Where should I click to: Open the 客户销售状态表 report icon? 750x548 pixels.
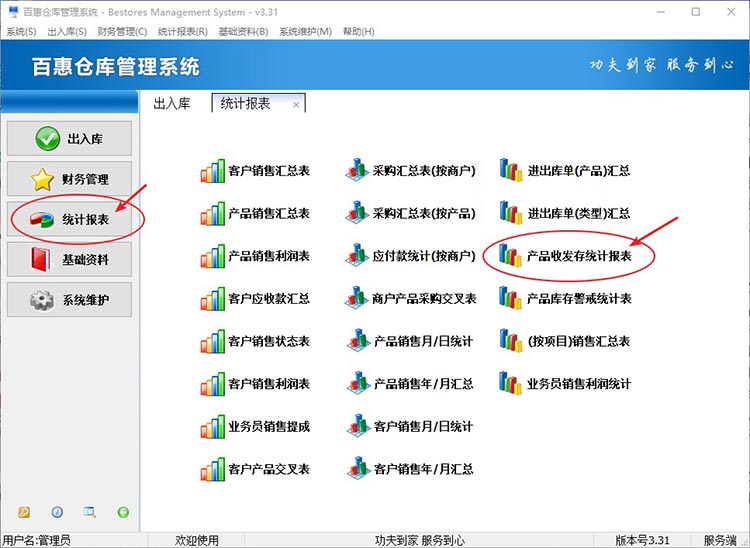(212, 341)
